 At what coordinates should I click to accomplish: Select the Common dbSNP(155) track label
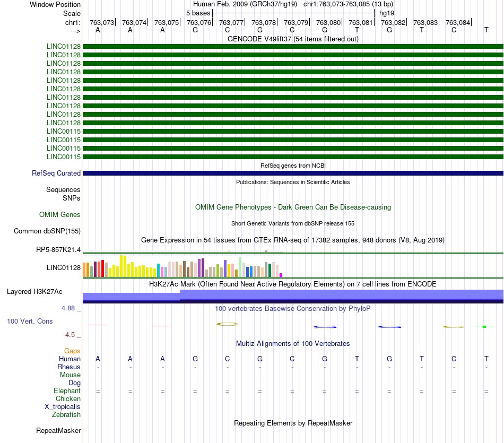pos(47,231)
